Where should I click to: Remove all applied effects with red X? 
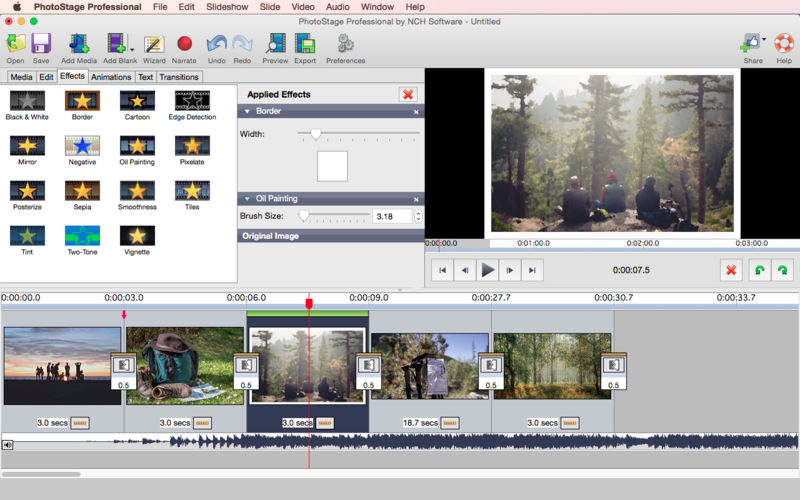[408, 94]
